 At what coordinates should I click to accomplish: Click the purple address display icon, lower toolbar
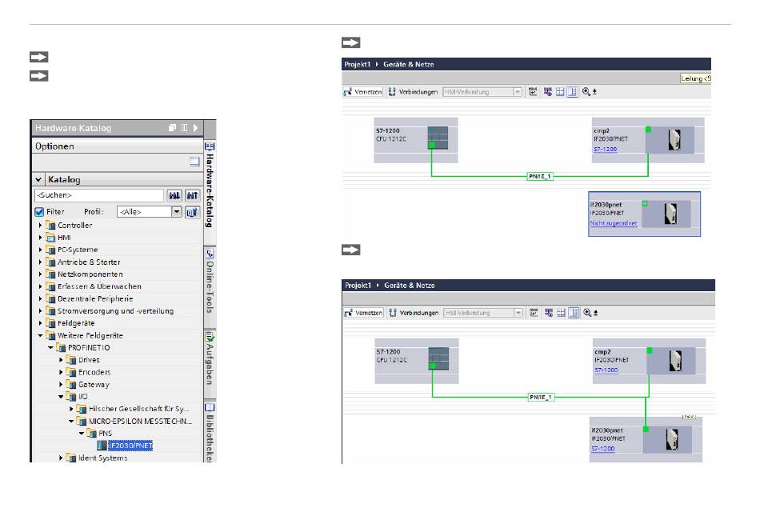point(549,313)
